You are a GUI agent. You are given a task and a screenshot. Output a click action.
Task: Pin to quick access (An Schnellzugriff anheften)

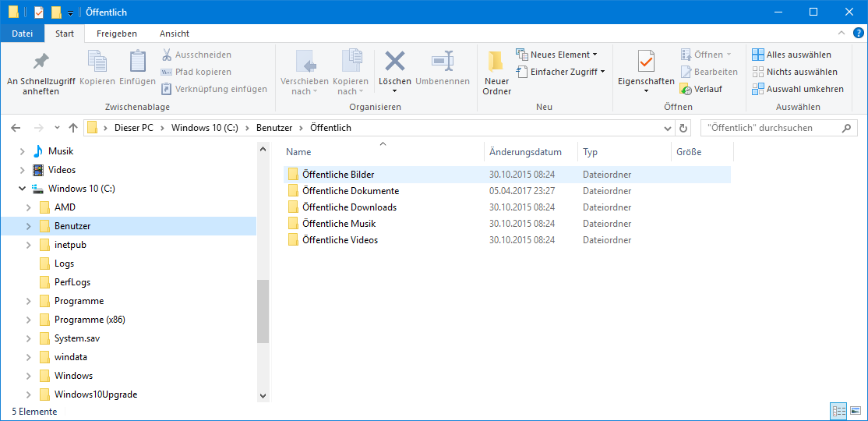(x=41, y=73)
